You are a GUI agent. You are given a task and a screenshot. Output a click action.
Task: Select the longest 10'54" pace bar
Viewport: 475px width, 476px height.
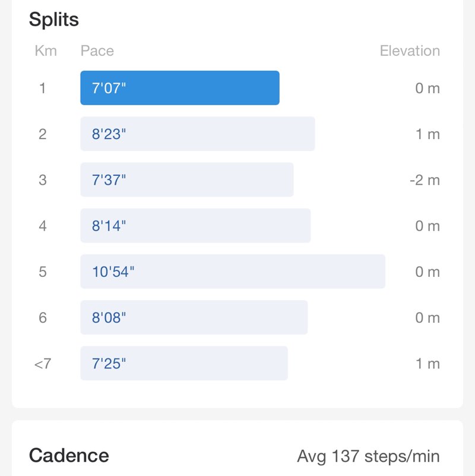232,272
